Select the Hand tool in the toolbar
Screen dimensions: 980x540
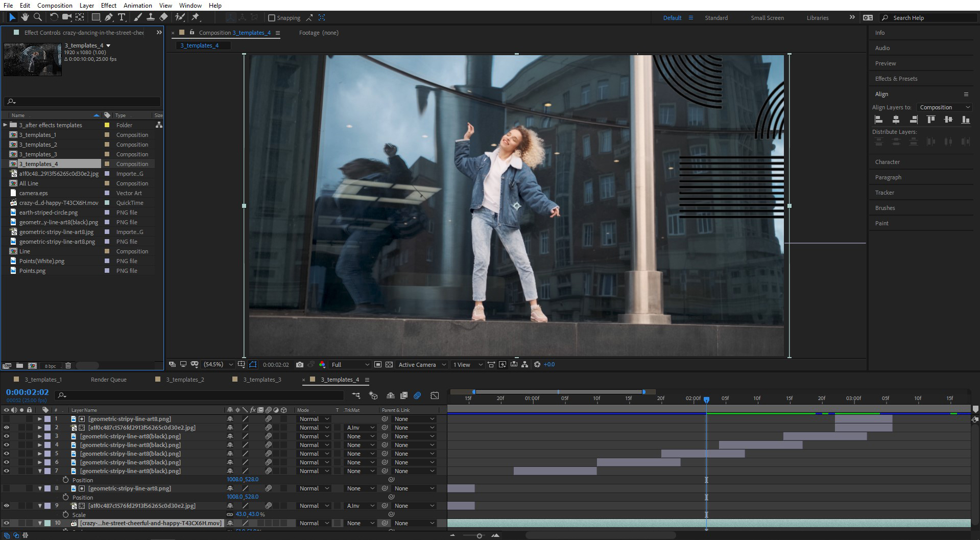(25, 17)
